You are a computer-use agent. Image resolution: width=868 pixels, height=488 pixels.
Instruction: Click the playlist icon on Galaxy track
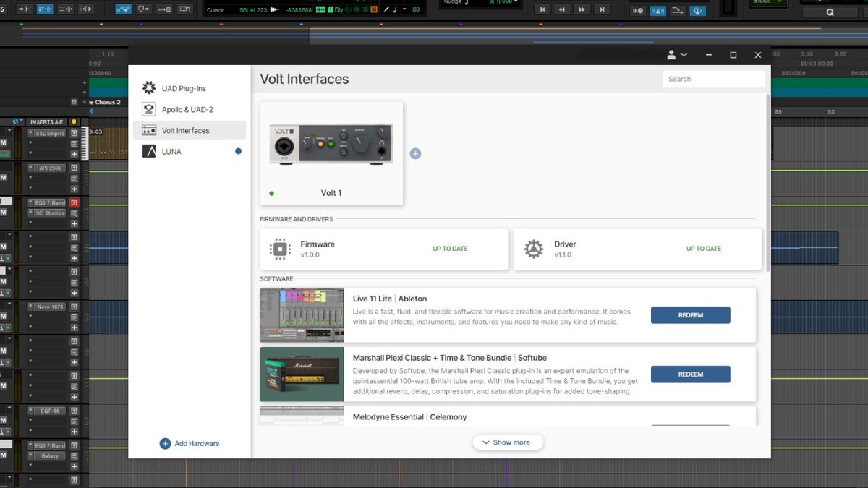74,456
